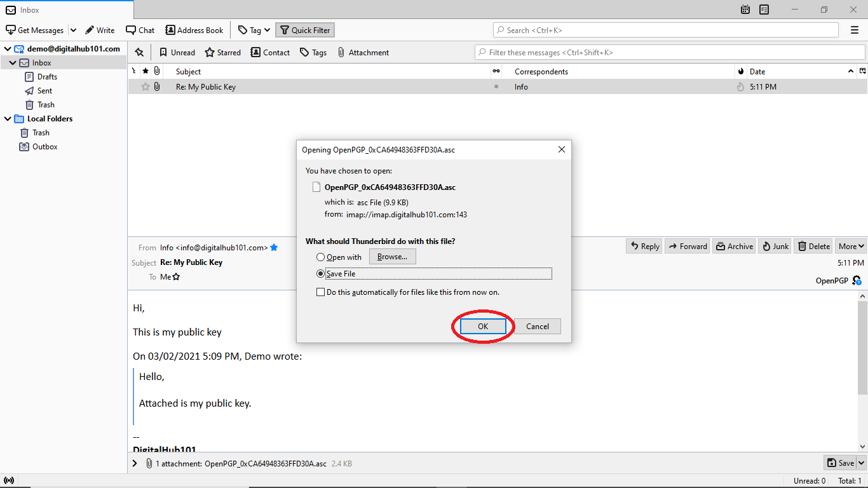Open the calendar icon in the title bar
Viewport: 868px width, 488px height.
(745, 10)
